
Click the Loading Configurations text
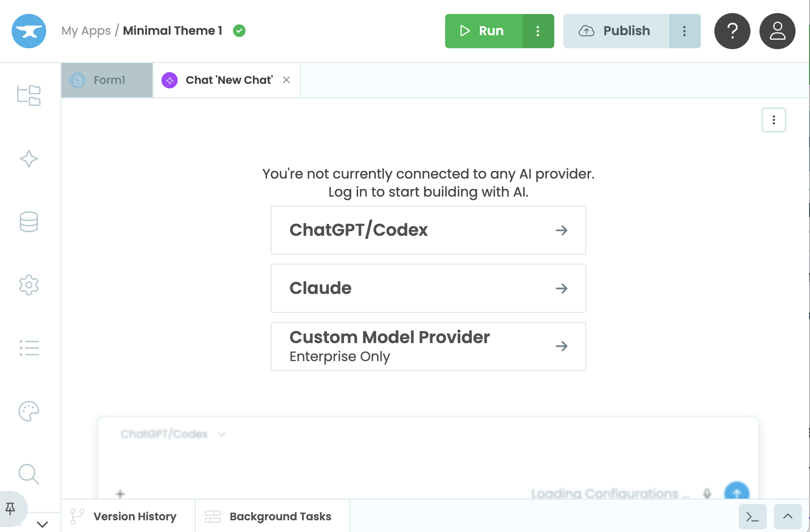(x=611, y=494)
